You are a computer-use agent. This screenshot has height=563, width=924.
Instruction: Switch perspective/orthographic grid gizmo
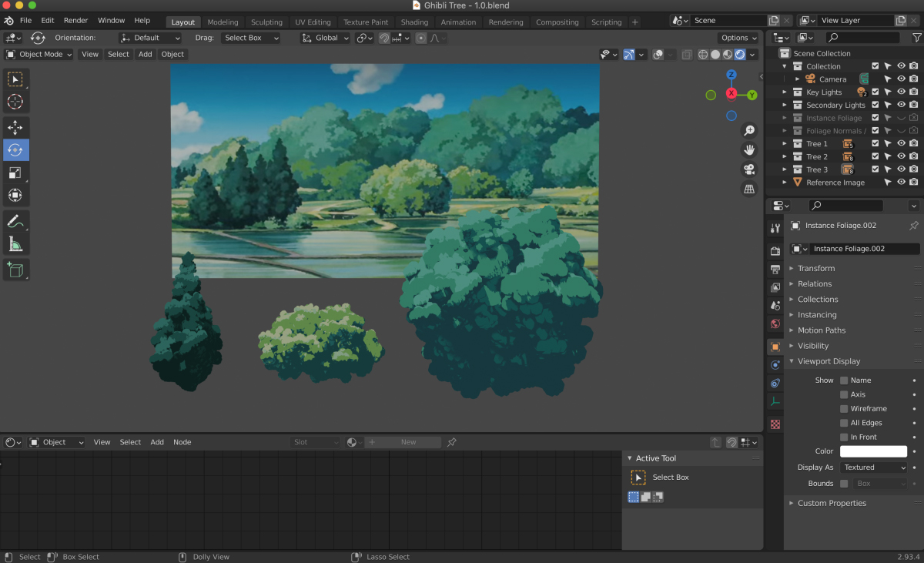point(748,189)
